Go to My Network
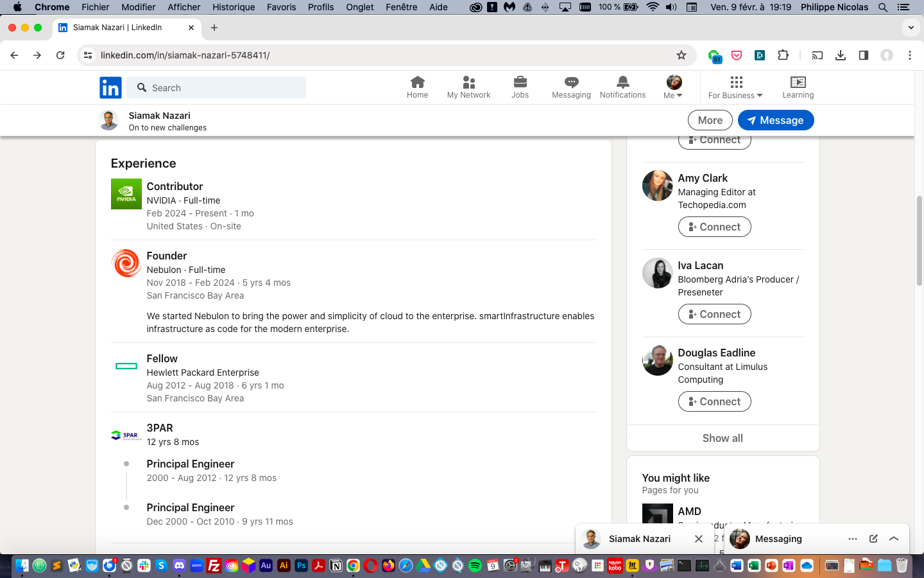The image size is (924, 578). [468, 87]
